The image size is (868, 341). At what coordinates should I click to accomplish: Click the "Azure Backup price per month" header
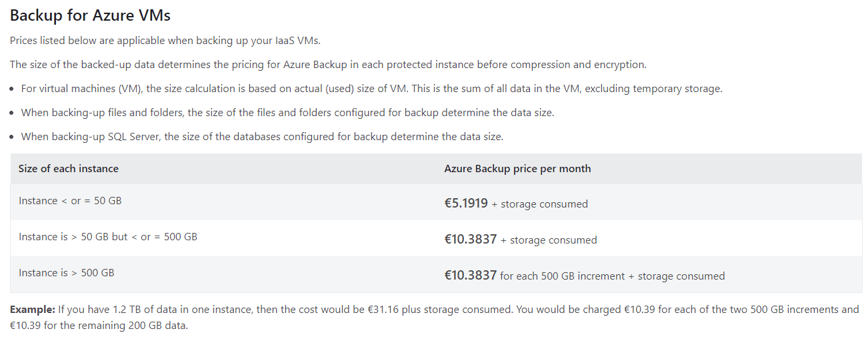517,169
